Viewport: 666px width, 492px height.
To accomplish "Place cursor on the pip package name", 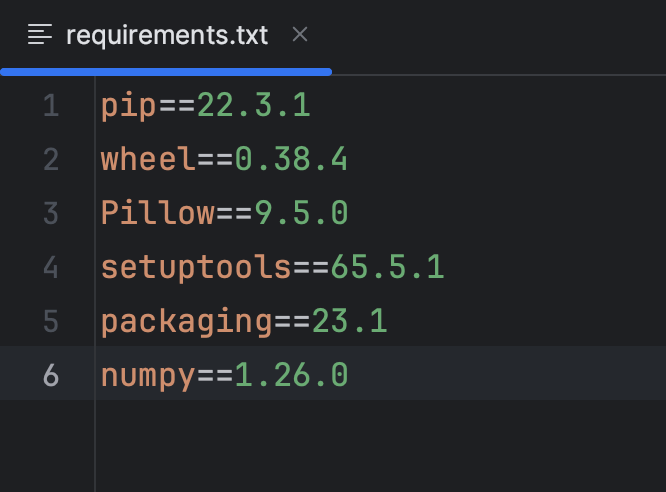I will [129, 105].
